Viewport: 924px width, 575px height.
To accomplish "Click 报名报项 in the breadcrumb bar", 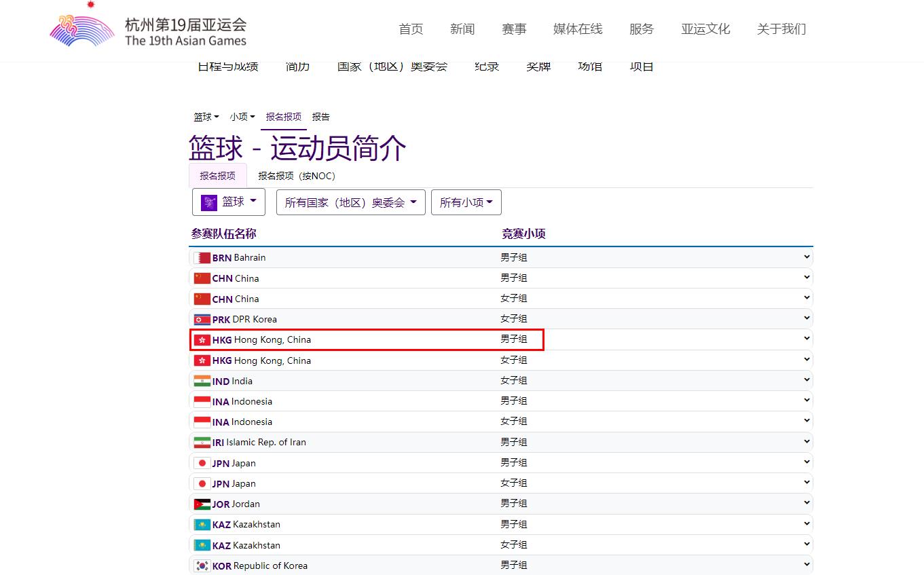I will pyautogui.click(x=284, y=117).
